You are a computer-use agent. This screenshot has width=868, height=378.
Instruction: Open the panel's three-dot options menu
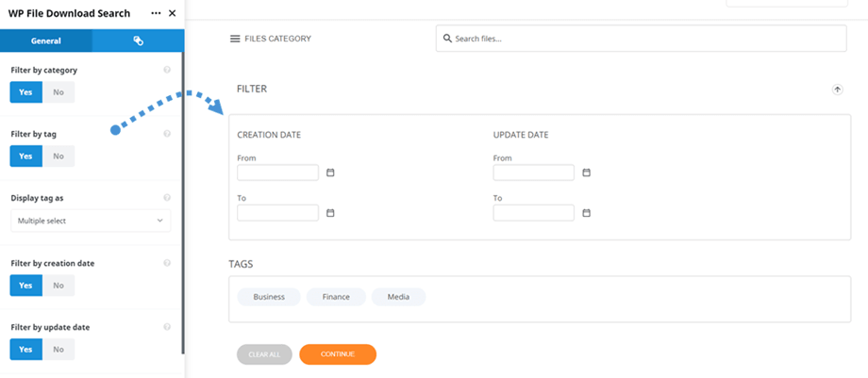[156, 13]
